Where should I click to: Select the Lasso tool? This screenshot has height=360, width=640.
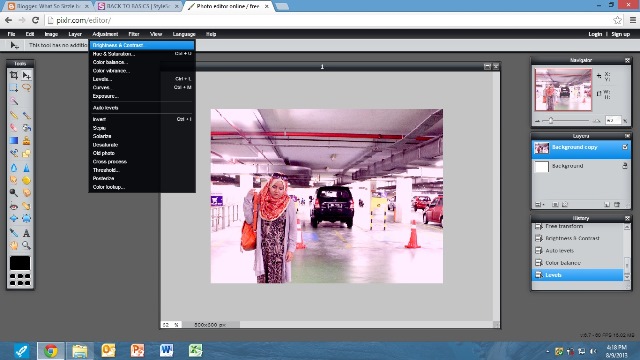click(27, 87)
